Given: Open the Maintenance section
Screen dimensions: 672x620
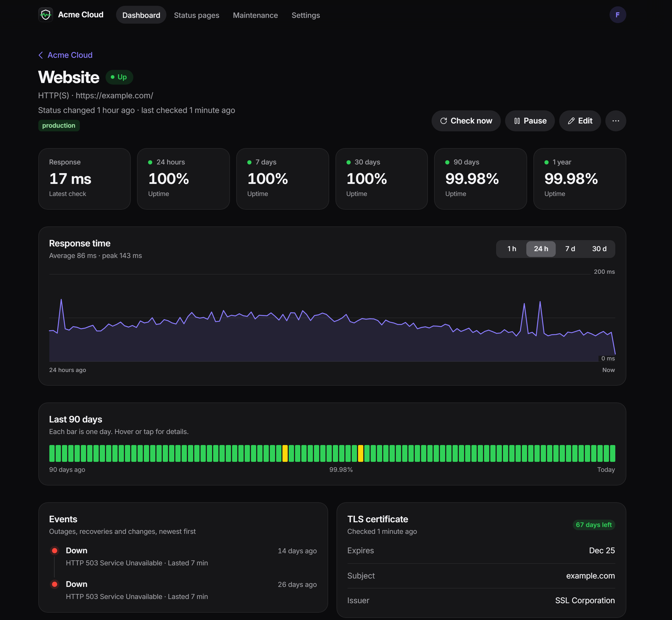Looking at the screenshot, I should coord(255,15).
